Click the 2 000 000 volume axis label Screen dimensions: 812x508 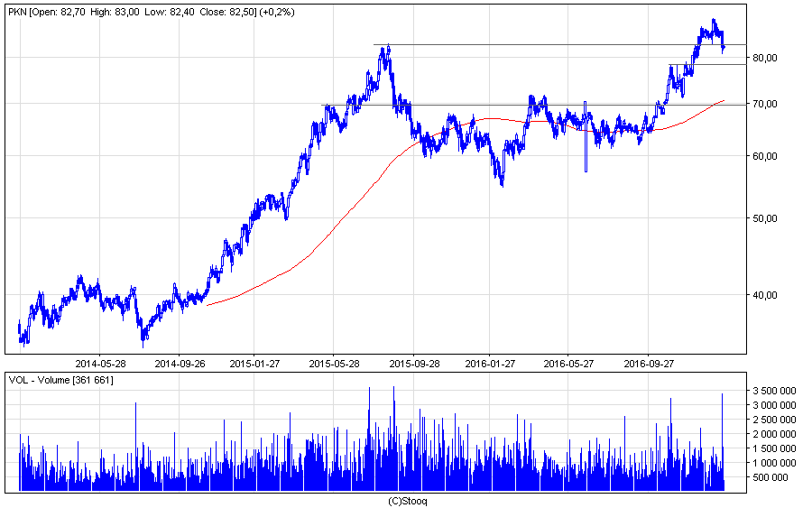click(x=774, y=434)
